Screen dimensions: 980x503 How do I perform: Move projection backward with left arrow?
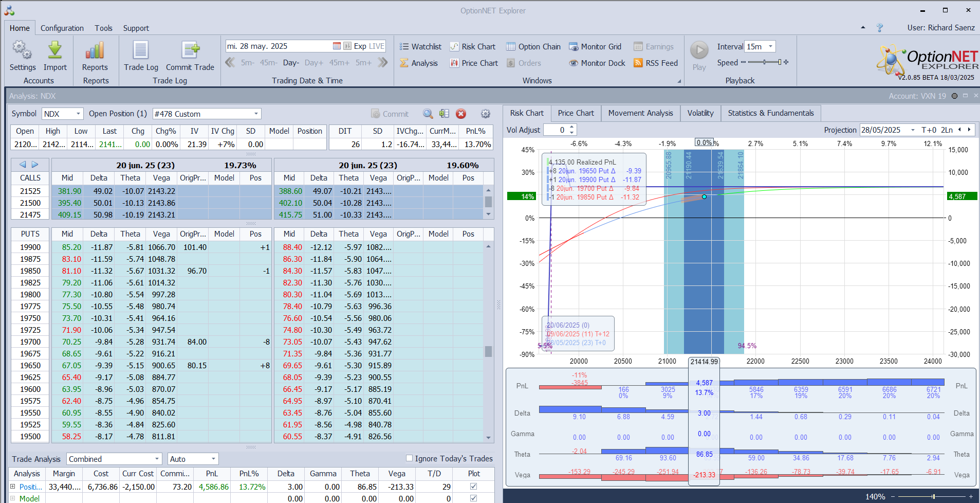click(959, 130)
